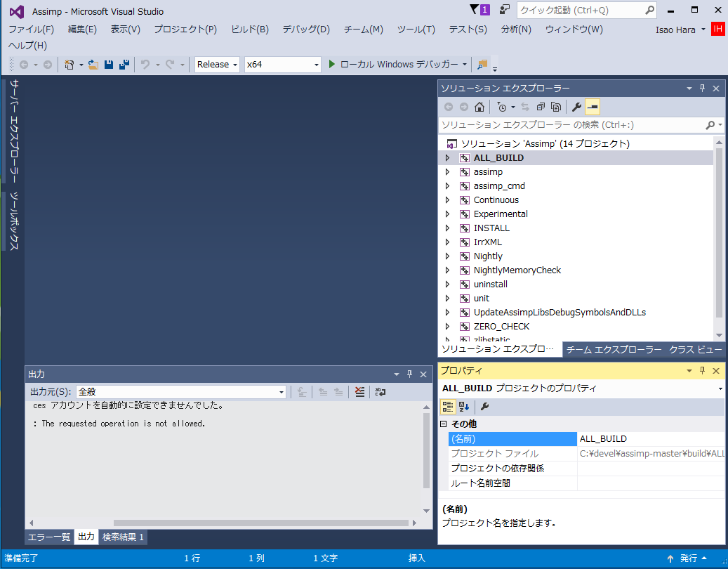Switch to the エラー一覧 tab
Image resolution: width=728 pixels, height=569 pixels.
(x=48, y=537)
